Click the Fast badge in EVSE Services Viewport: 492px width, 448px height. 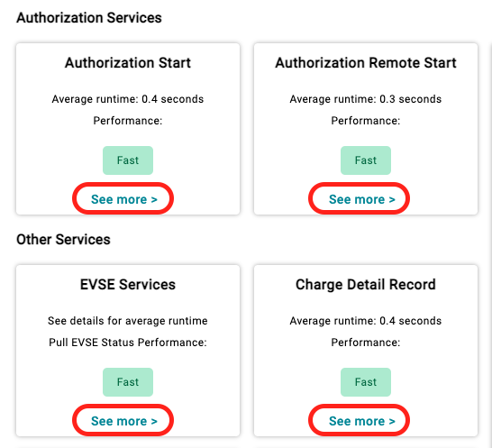click(128, 382)
